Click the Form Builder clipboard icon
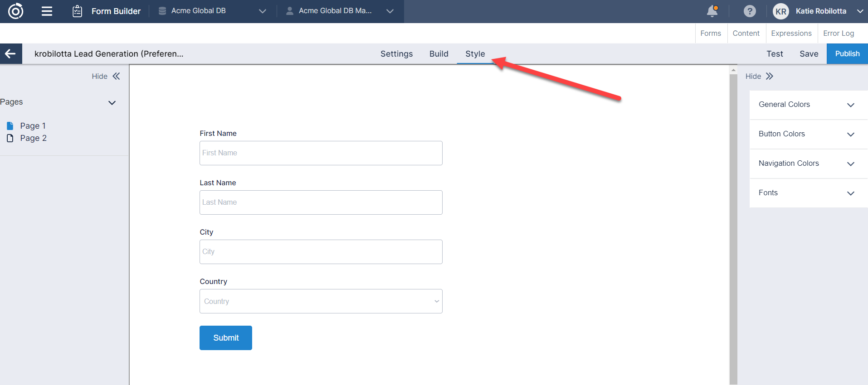The width and height of the screenshot is (868, 385). [78, 11]
